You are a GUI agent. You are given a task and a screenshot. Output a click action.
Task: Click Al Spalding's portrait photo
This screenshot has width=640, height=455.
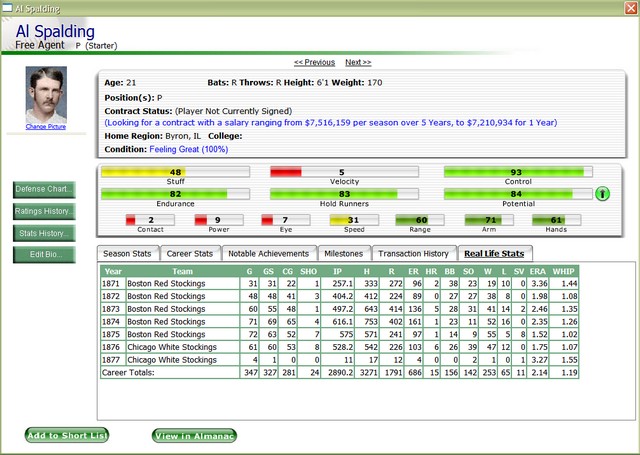click(46, 95)
